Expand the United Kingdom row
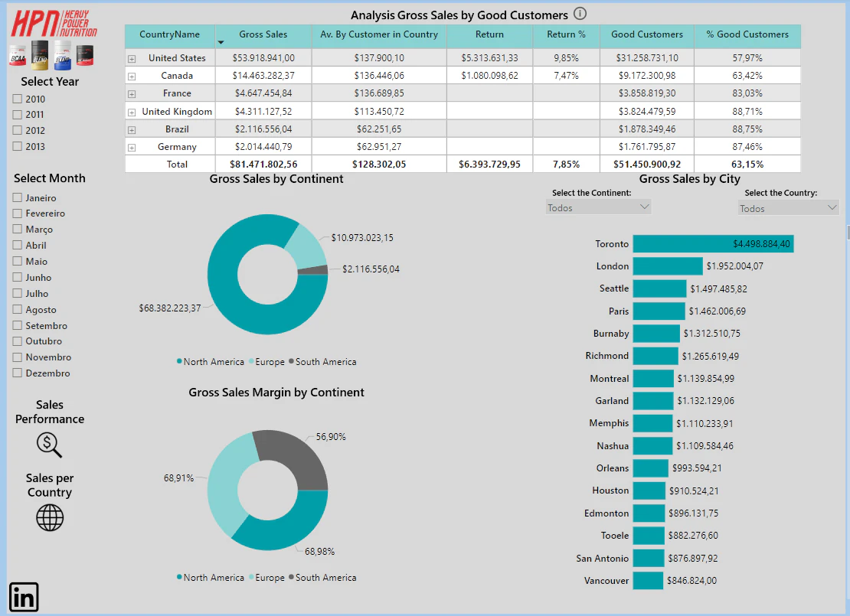This screenshot has height=616, width=850. tap(132, 112)
